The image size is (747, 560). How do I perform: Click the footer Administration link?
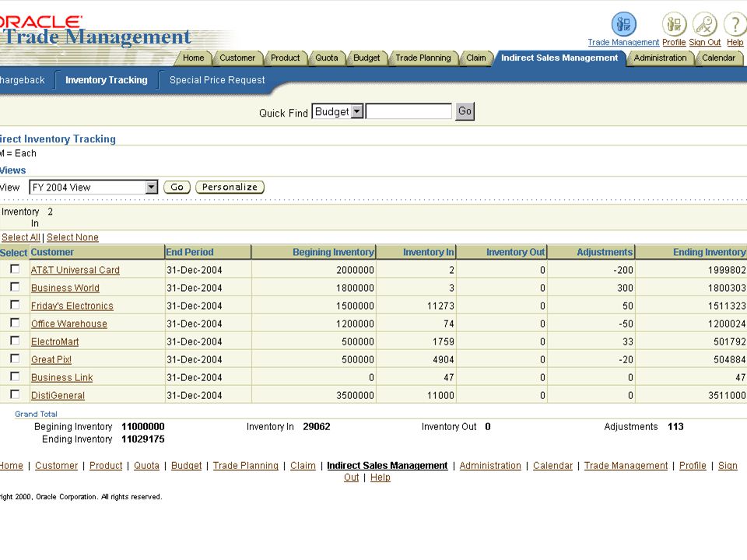click(490, 466)
